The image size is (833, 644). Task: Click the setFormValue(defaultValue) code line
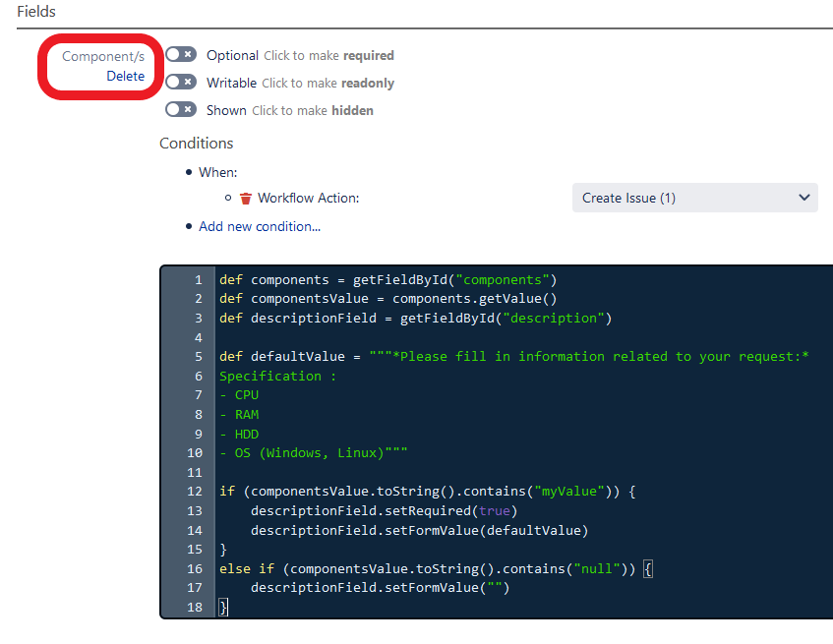click(x=420, y=530)
